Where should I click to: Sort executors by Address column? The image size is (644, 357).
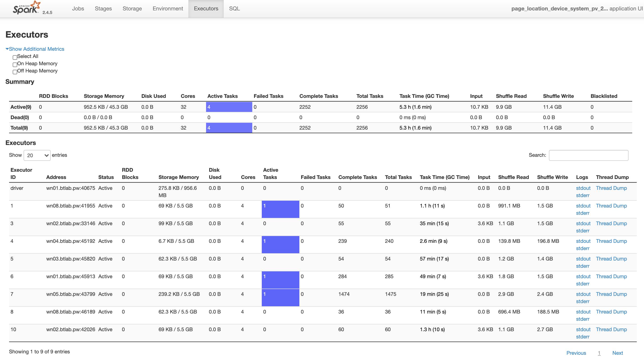(56, 177)
